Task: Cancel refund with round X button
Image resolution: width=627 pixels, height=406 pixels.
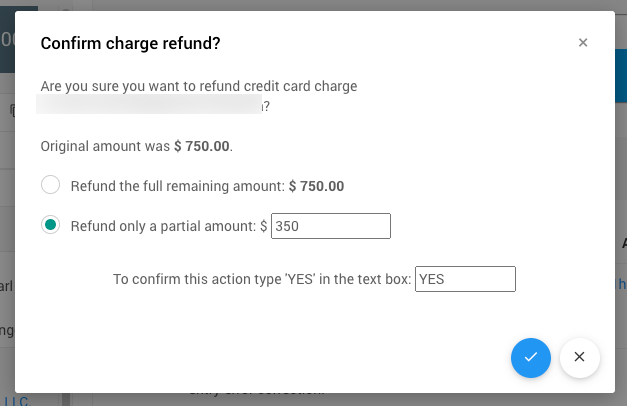Action: coord(579,357)
